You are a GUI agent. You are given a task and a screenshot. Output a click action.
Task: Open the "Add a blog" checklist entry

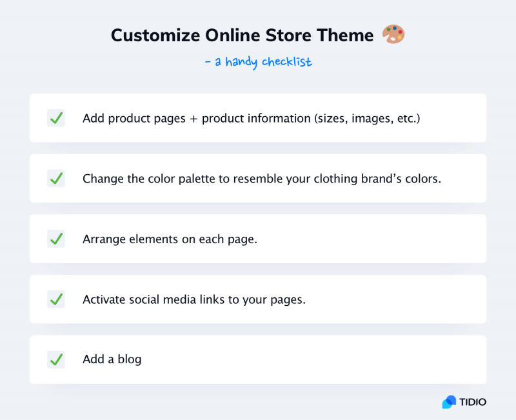258,359
